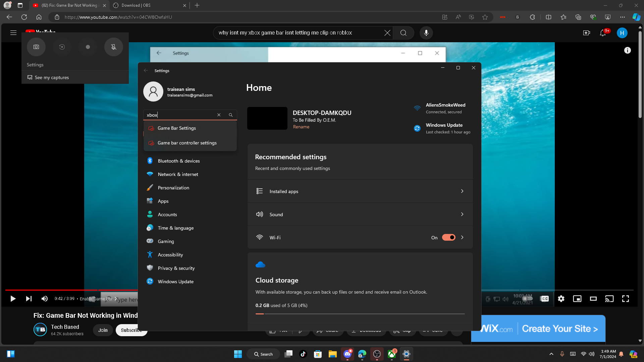Screen dimensions: 644x362
Task: Open Personalization settings
Action: coord(190,188)
